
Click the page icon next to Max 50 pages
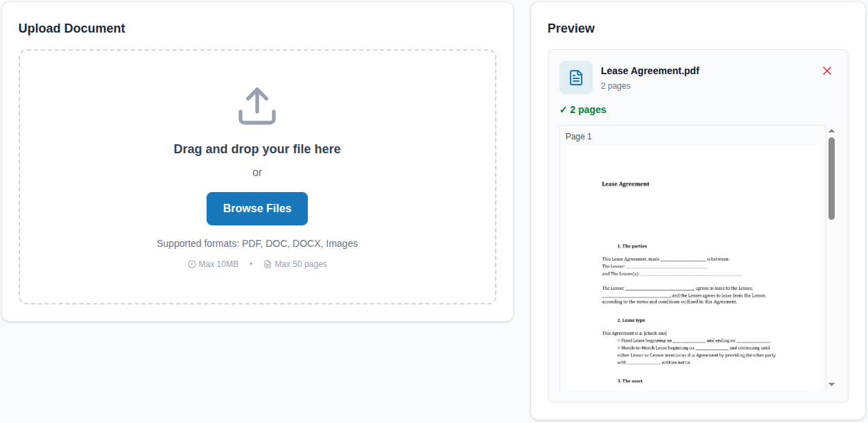(x=268, y=264)
